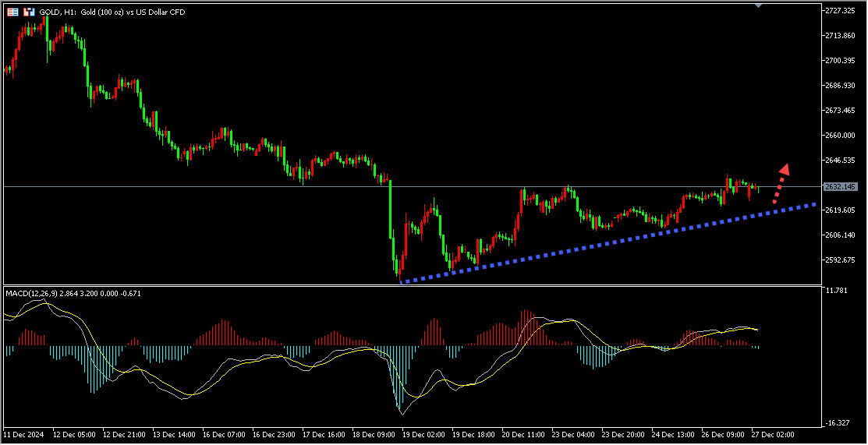
Task: Click the 27 Dec 02:00 time label
Action: [x=772, y=435]
